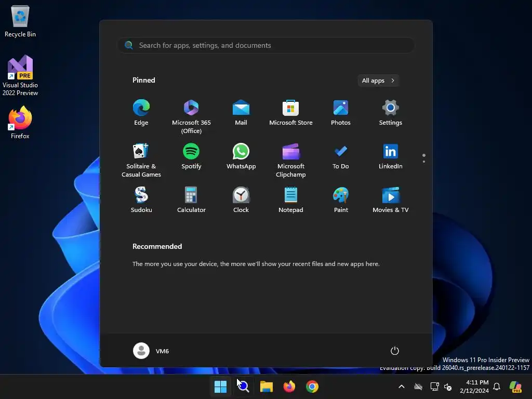
Task: Open the clock showing 4:11 PM
Action: (474, 387)
